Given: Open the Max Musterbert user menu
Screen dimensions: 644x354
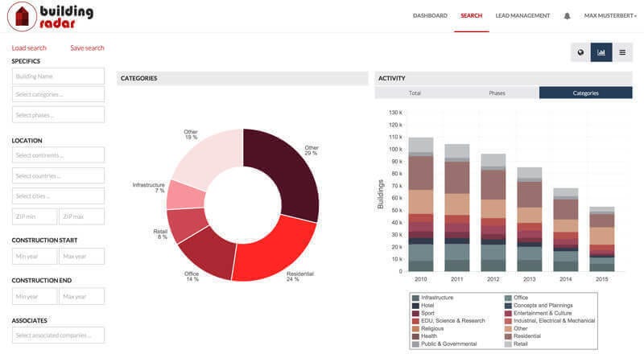Looking at the screenshot, I should point(610,15).
